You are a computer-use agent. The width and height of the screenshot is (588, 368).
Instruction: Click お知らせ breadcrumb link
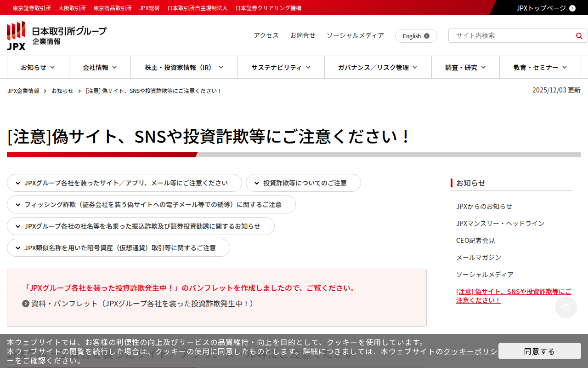tap(62, 91)
